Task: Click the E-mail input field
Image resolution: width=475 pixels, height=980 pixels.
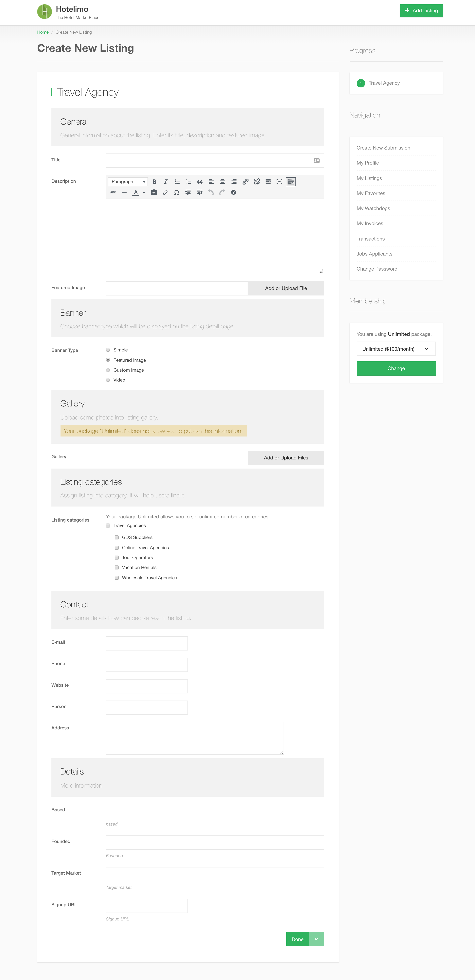Action: pos(147,643)
